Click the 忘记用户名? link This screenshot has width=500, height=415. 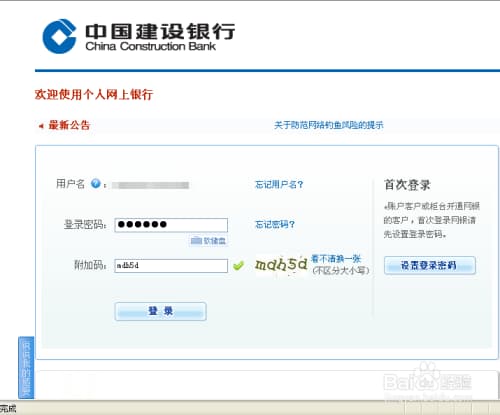pyautogui.click(x=279, y=184)
